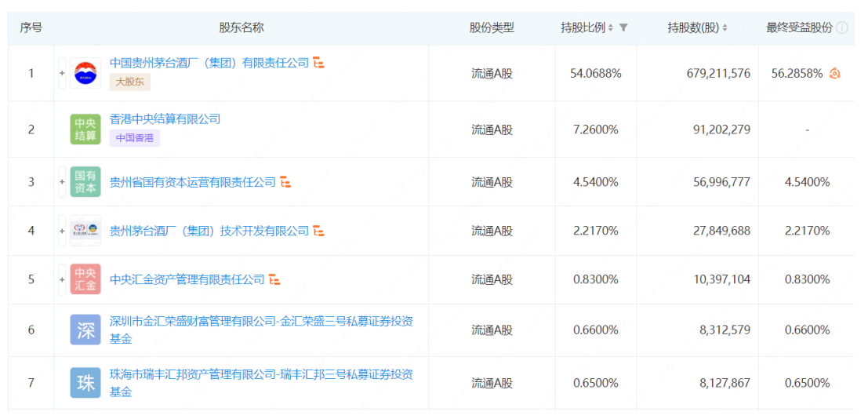Open 贵州茅台酒厂（集团）技术开发有限公司 link

point(209,231)
